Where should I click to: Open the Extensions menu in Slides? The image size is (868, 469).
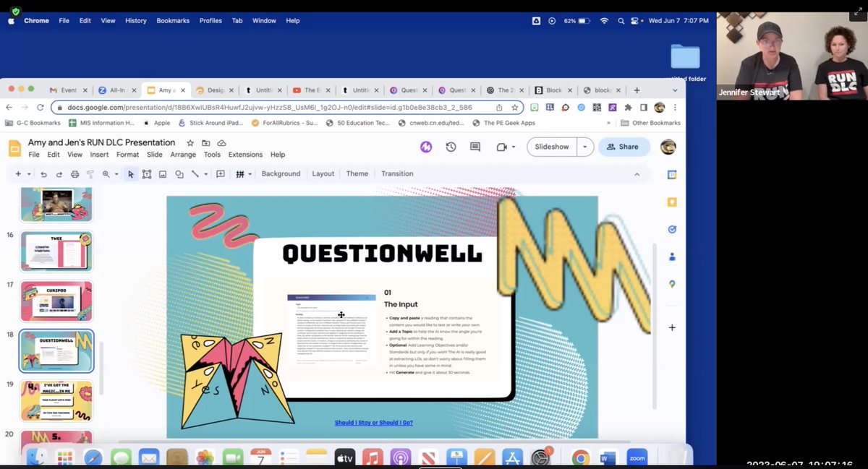(x=245, y=155)
